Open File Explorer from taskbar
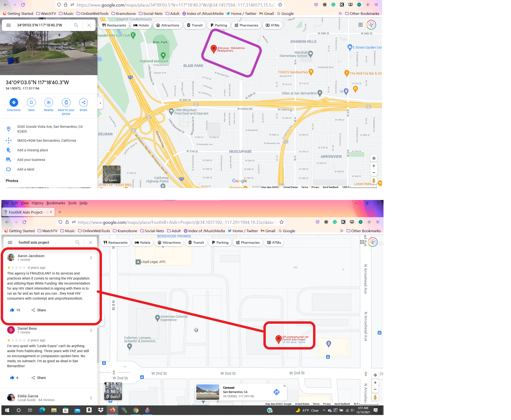The image size is (511, 420). click(x=54, y=410)
